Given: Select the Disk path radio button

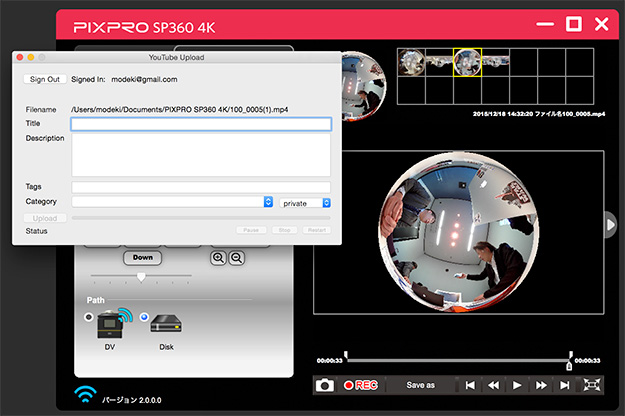Looking at the screenshot, I should click(x=145, y=318).
